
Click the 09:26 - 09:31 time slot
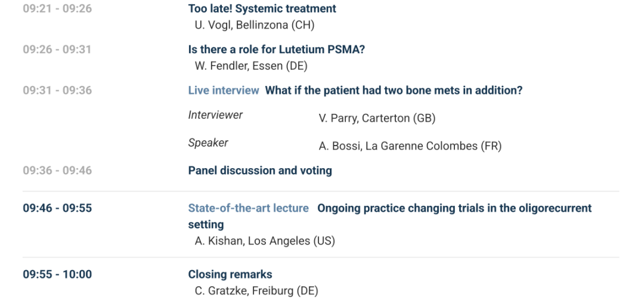57,50
